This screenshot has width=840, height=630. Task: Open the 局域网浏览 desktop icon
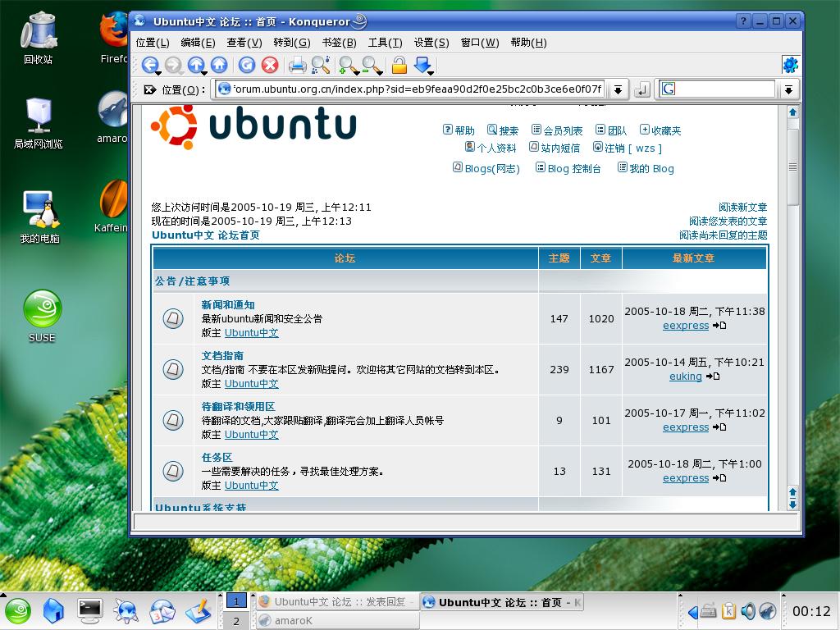point(38,123)
